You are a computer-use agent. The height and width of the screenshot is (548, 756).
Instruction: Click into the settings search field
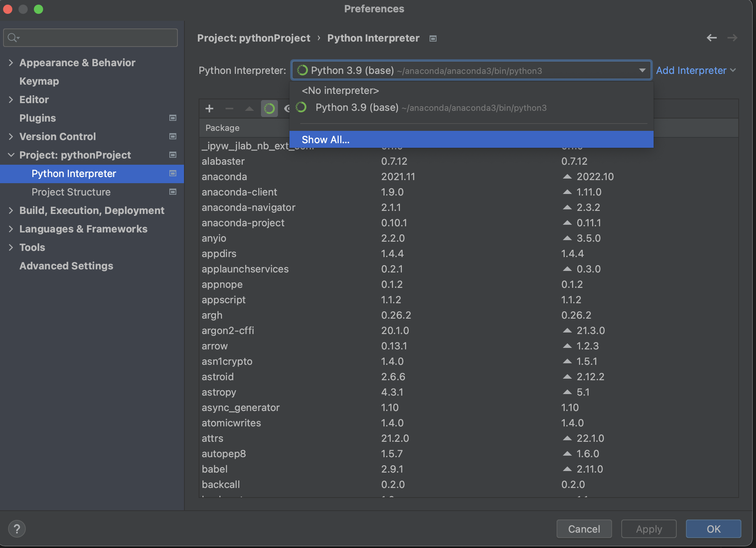[x=90, y=38]
